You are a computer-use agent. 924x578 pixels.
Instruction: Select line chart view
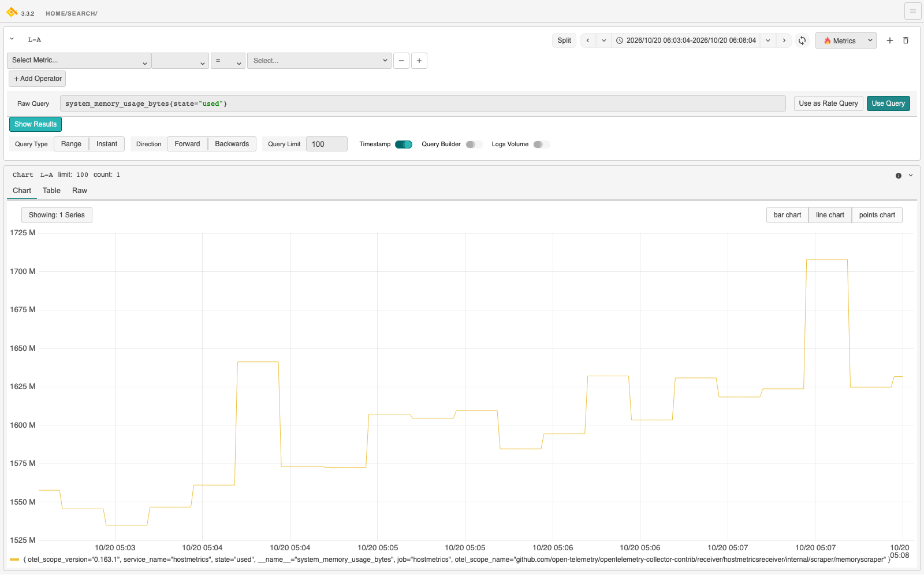coord(830,215)
